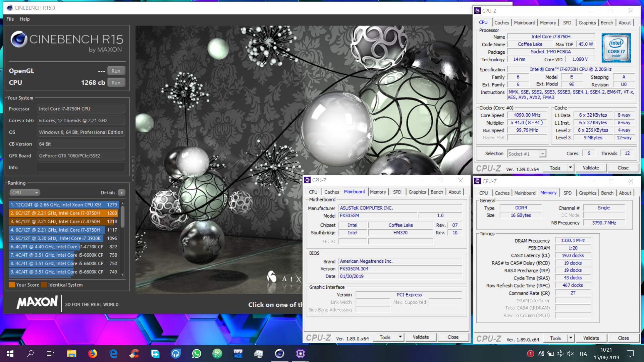The width and height of the screenshot is (644, 362).
Task: Open the Cinebench File menu
Action: click(10, 19)
